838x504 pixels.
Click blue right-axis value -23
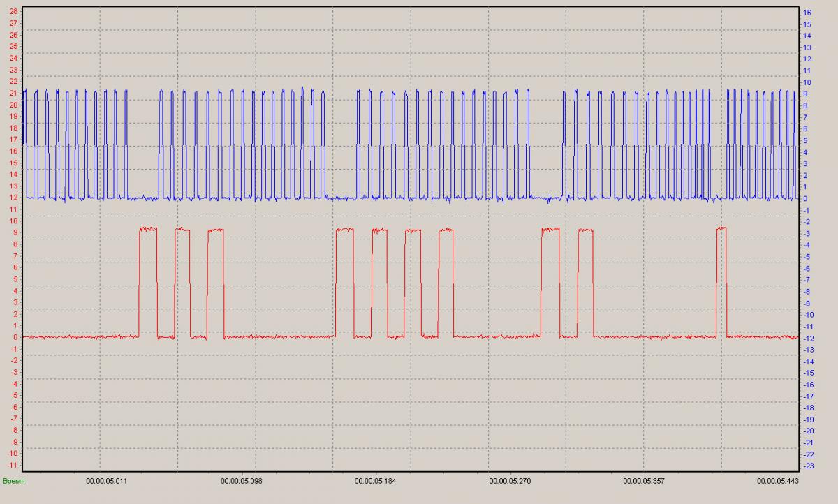click(808, 466)
